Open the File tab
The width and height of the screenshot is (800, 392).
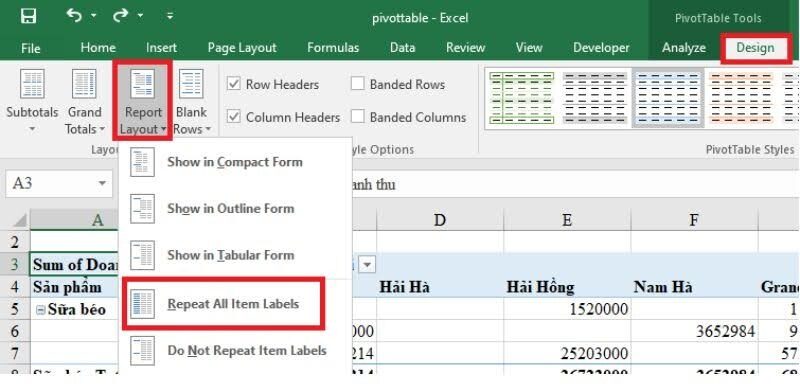[x=31, y=48]
